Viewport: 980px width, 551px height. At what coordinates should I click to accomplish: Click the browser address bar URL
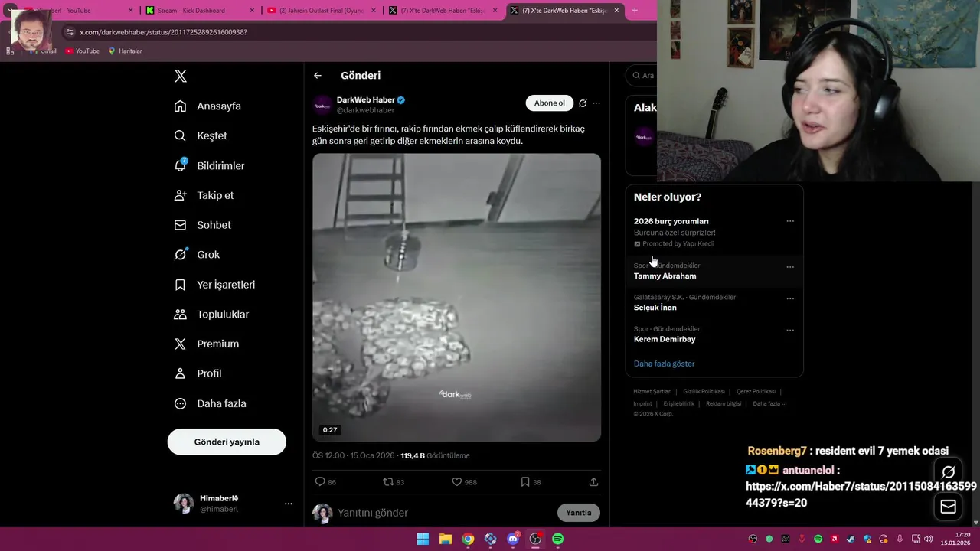[x=163, y=32]
